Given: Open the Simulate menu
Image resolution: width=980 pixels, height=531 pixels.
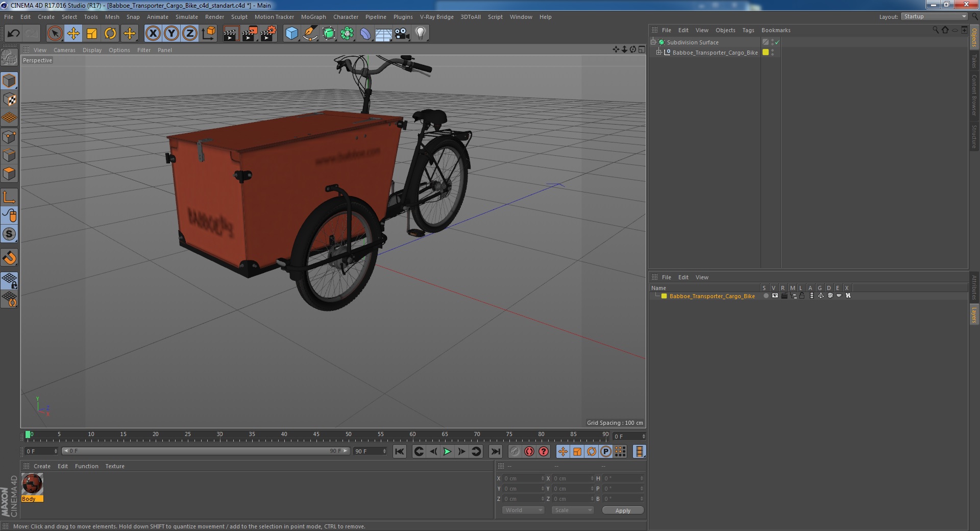Looking at the screenshot, I should 187,17.
